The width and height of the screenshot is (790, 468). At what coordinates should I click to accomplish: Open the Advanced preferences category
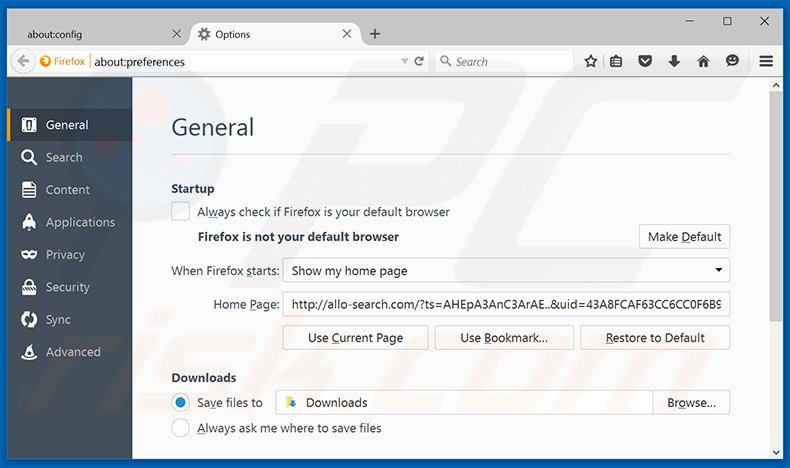point(70,352)
